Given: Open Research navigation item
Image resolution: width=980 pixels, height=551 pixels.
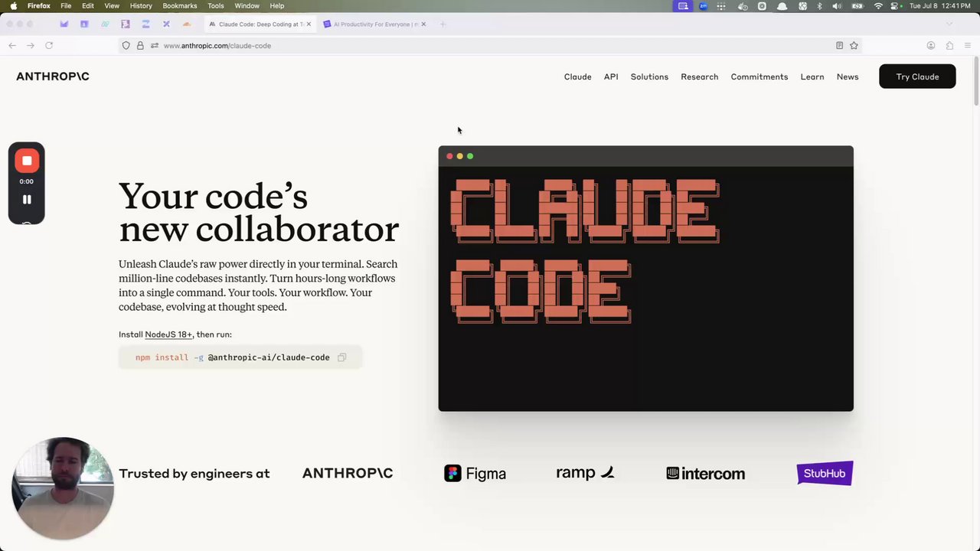Looking at the screenshot, I should [700, 77].
